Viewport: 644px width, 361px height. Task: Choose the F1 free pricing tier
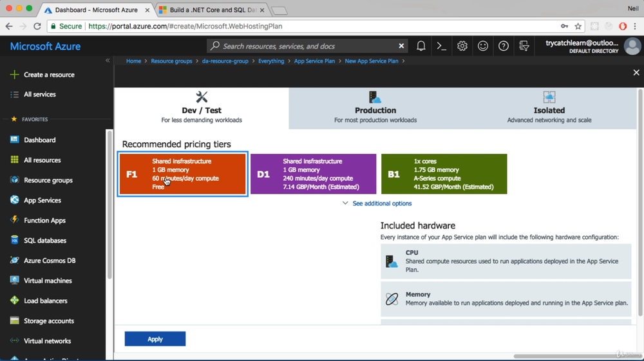point(182,174)
